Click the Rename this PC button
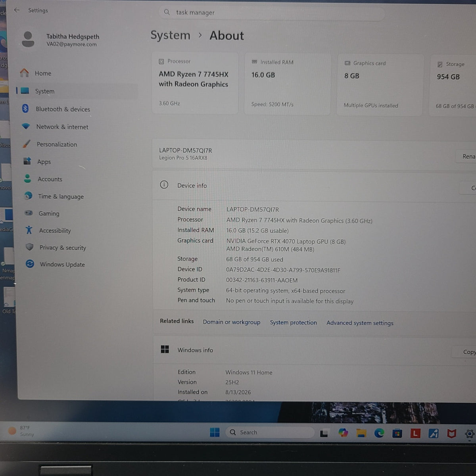Viewport: 476px width, 476px height. point(466,156)
